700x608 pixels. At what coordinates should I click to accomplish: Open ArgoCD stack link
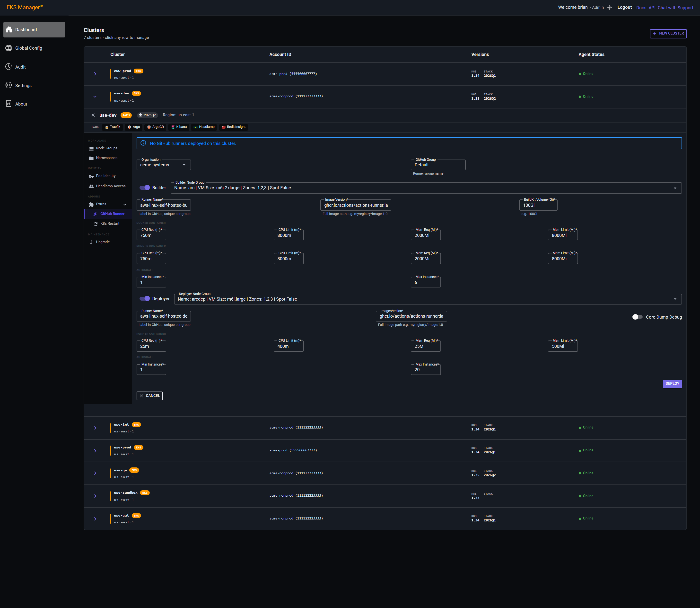(x=155, y=127)
